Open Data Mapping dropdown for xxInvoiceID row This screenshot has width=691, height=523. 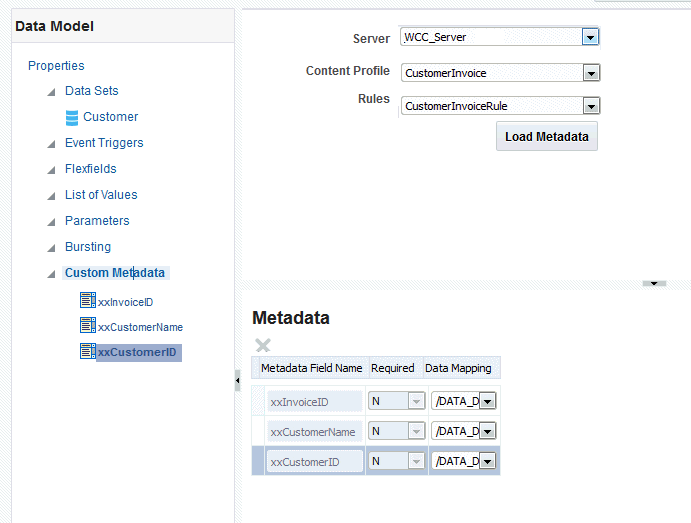(x=487, y=401)
